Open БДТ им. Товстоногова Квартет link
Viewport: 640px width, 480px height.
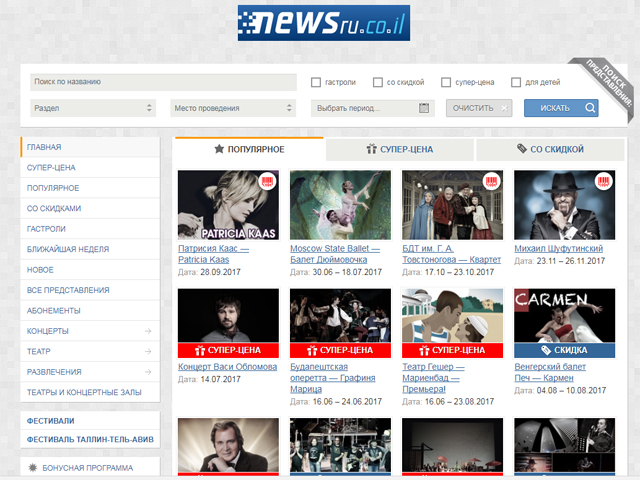[x=451, y=254]
